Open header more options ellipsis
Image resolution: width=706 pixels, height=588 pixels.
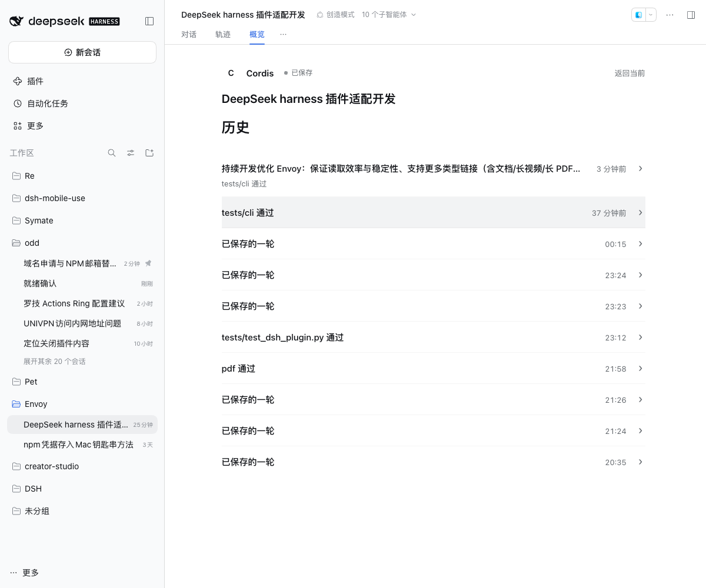point(670,15)
